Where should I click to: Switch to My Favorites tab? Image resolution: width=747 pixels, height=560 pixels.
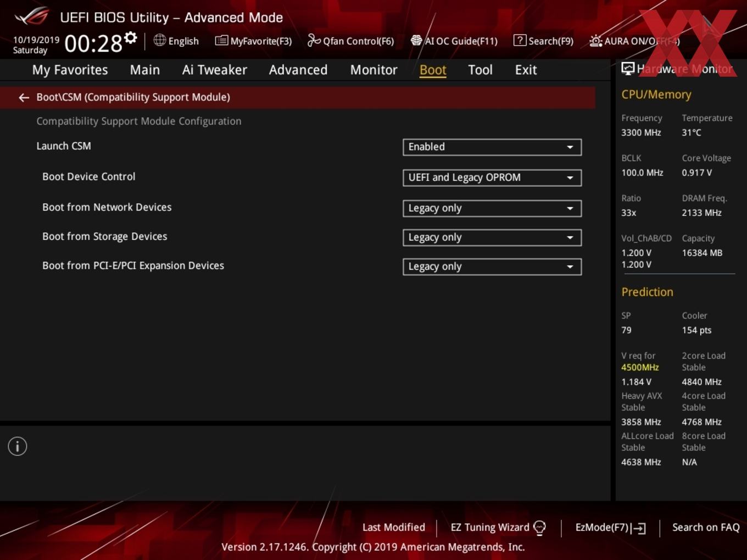point(70,70)
